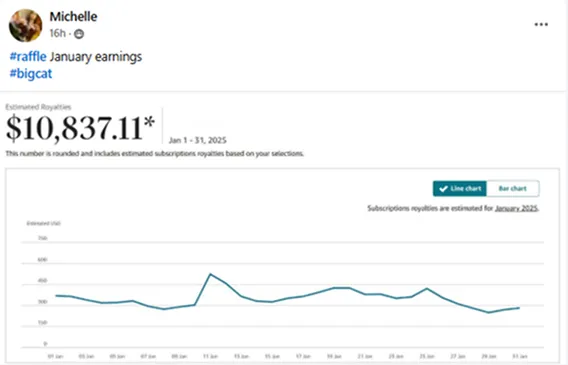Image resolution: width=568 pixels, height=365 pixels.
Task: Select the Line chart toggle
Action: pyautogui.click(x=460, y=188)
